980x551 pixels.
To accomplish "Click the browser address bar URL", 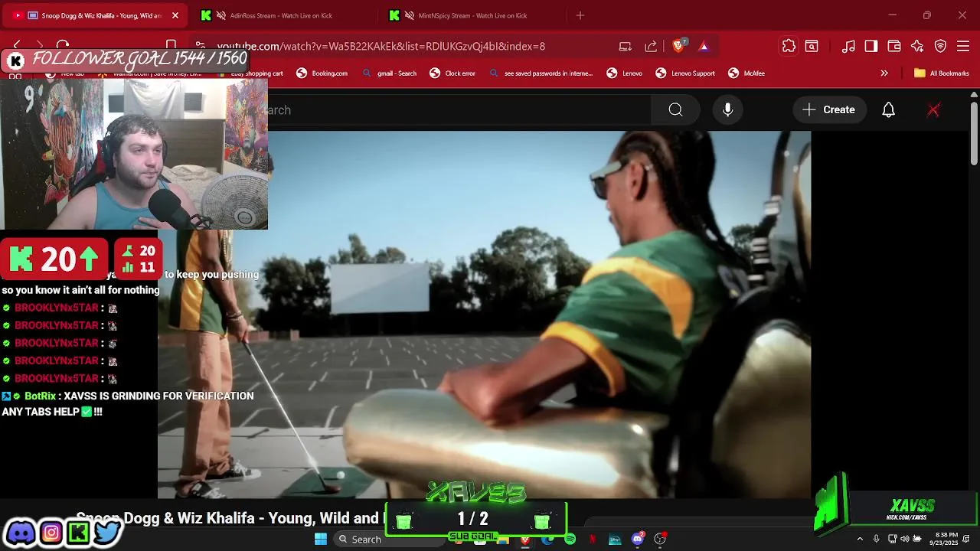I will pos(381,46).
